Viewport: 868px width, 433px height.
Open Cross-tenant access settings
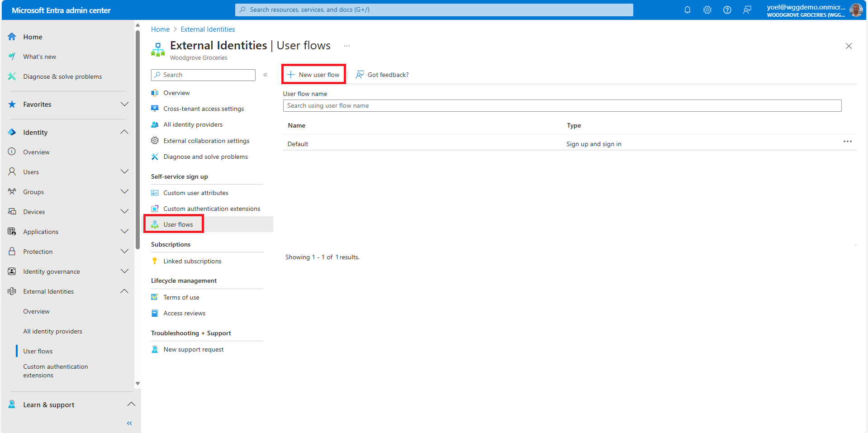(203, 109)
